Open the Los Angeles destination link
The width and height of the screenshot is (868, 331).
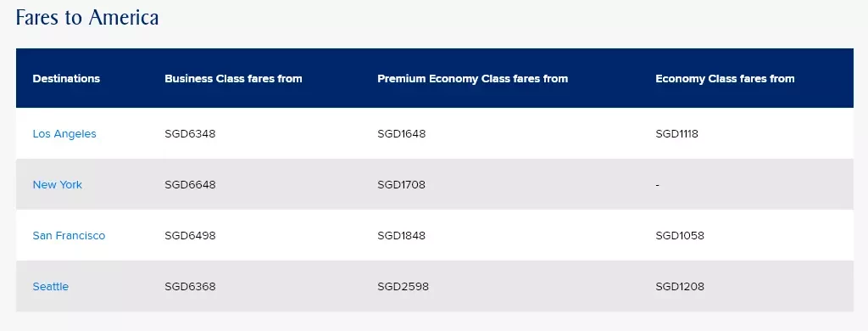coord(64,133)
